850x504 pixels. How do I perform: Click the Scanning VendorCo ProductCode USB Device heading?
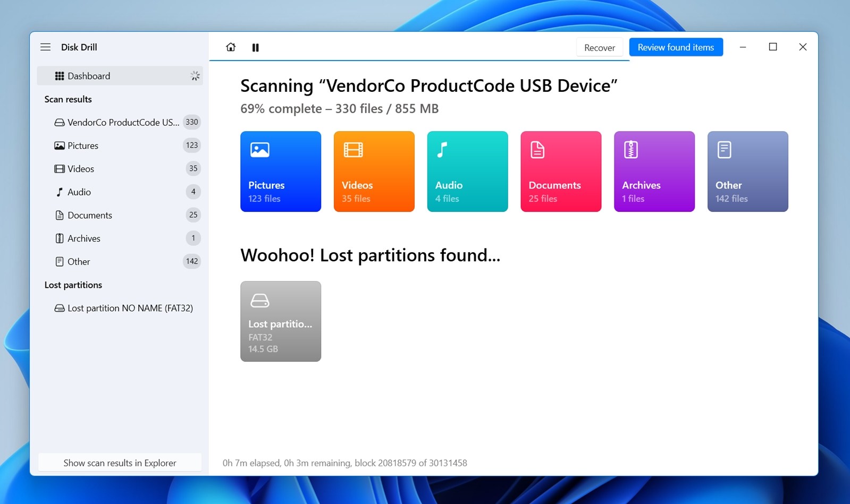point(429,86)
